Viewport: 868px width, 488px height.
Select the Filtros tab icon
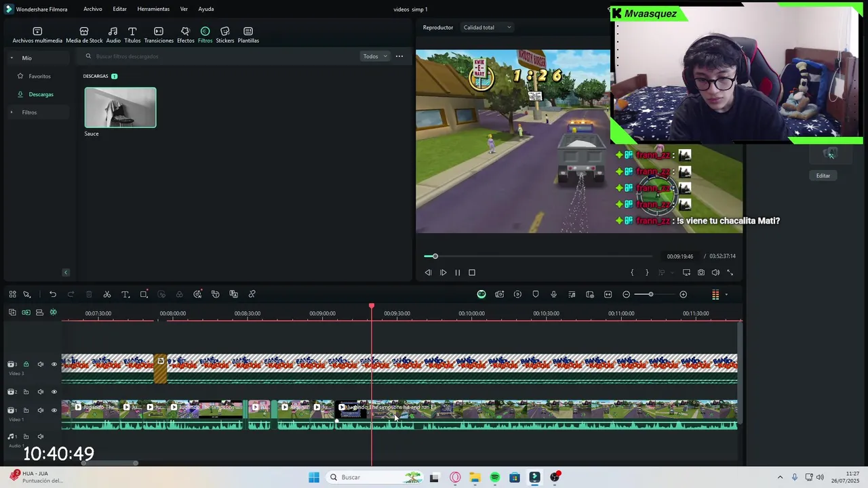click(205, 31)
